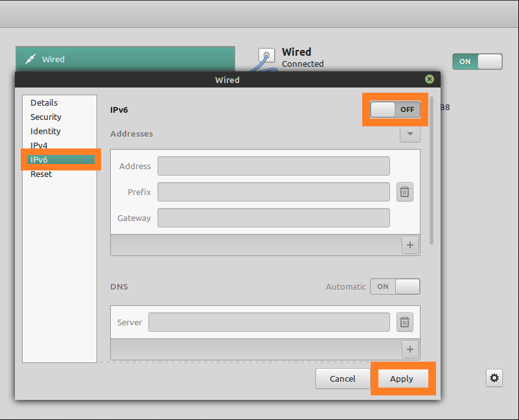Viewport: 519px width, 420px height.
Task: Add a new DNS server with plus button
Action: point(410,349)
